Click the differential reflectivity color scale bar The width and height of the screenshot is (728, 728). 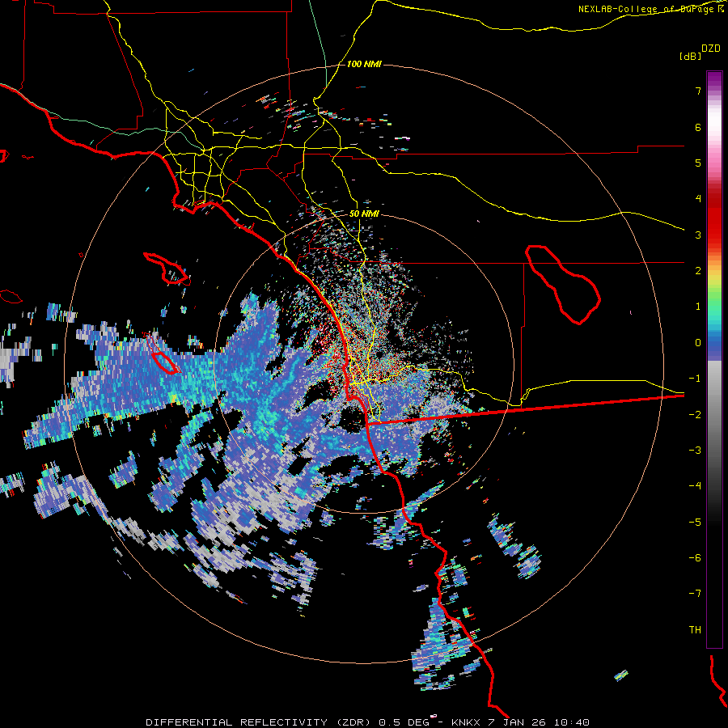point(714,359)
